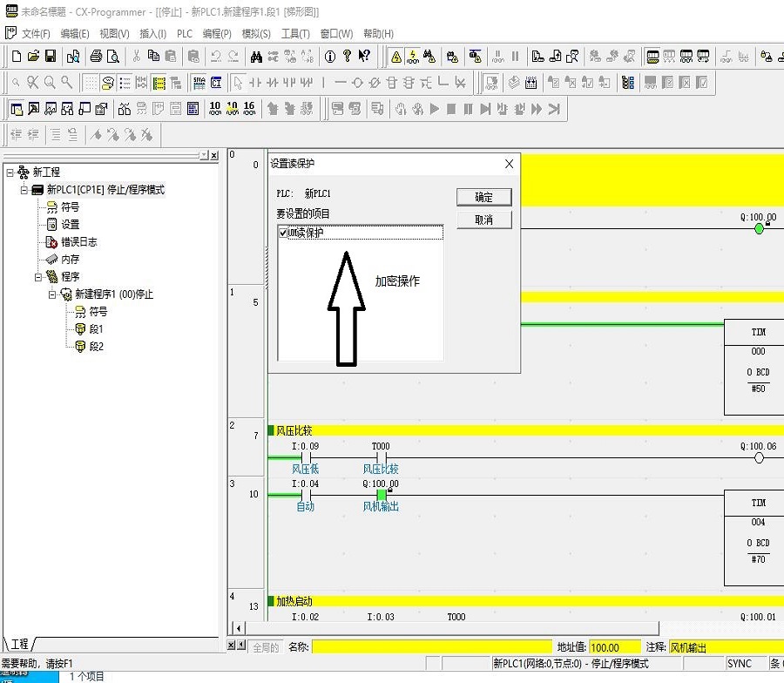Click the Print toolbar icon
This screenshot has height=683, width=784.
[x=96, y=57]
